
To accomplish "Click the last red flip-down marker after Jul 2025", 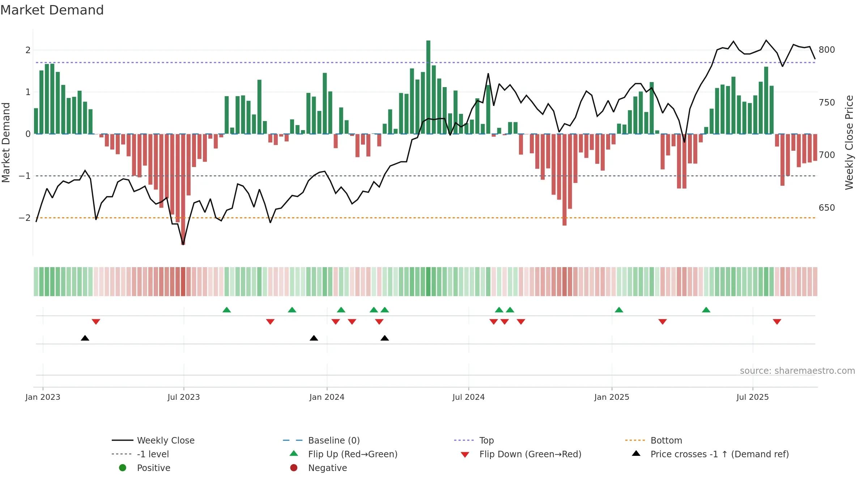I will coord(777,322).
